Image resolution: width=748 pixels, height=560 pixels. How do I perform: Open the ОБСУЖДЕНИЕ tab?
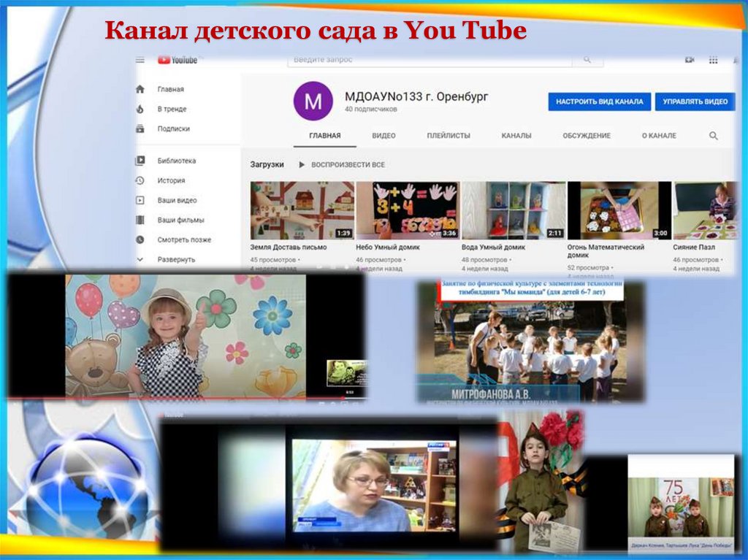[587, 136]
